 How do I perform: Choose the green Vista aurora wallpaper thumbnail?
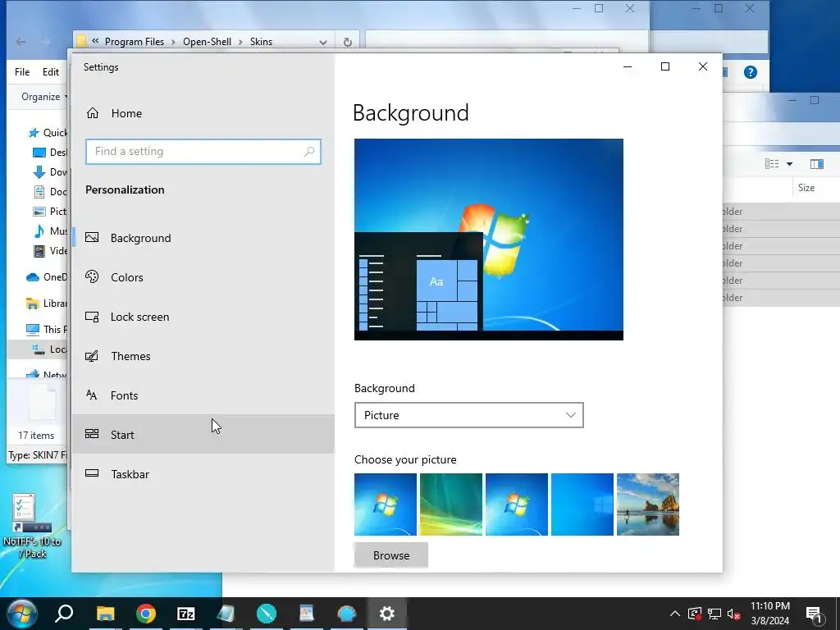point(451,504)
